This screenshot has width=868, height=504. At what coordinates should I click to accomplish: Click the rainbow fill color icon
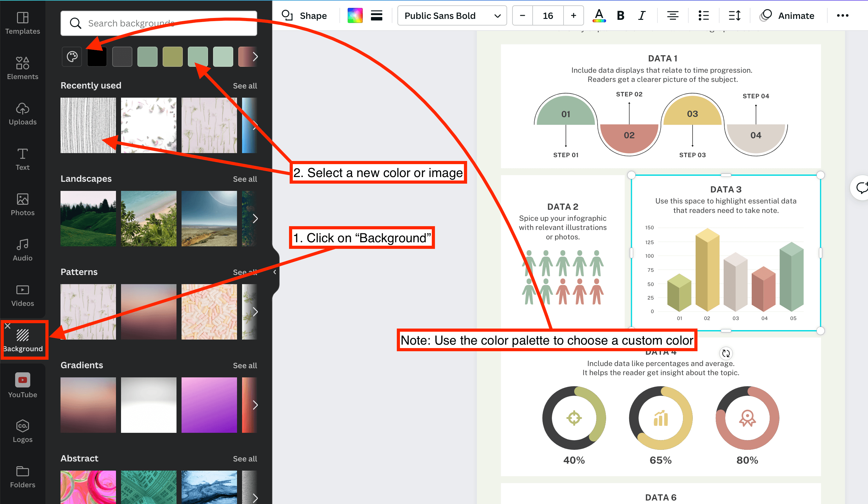pos(355,15)
